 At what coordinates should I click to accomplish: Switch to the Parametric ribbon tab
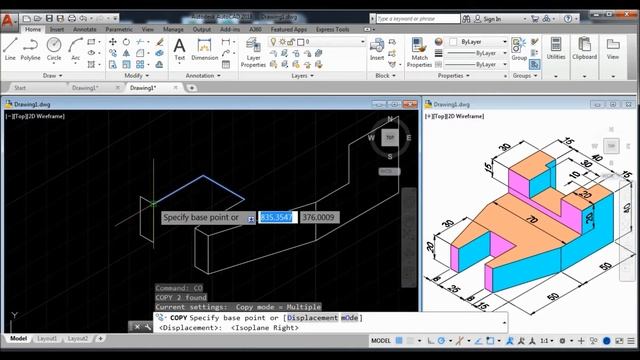click(x=119, y=29)
